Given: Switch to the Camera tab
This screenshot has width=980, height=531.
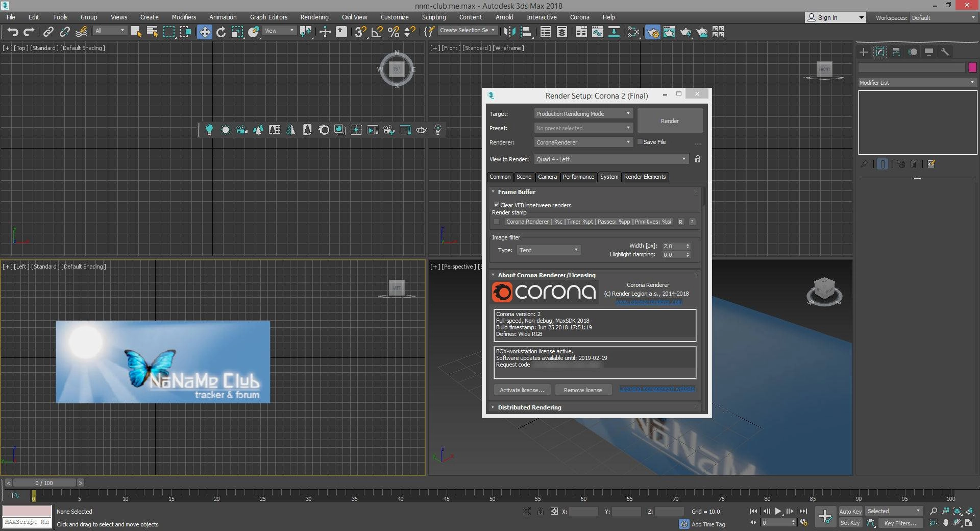Looking at the screenshot, I should [547, 177].
